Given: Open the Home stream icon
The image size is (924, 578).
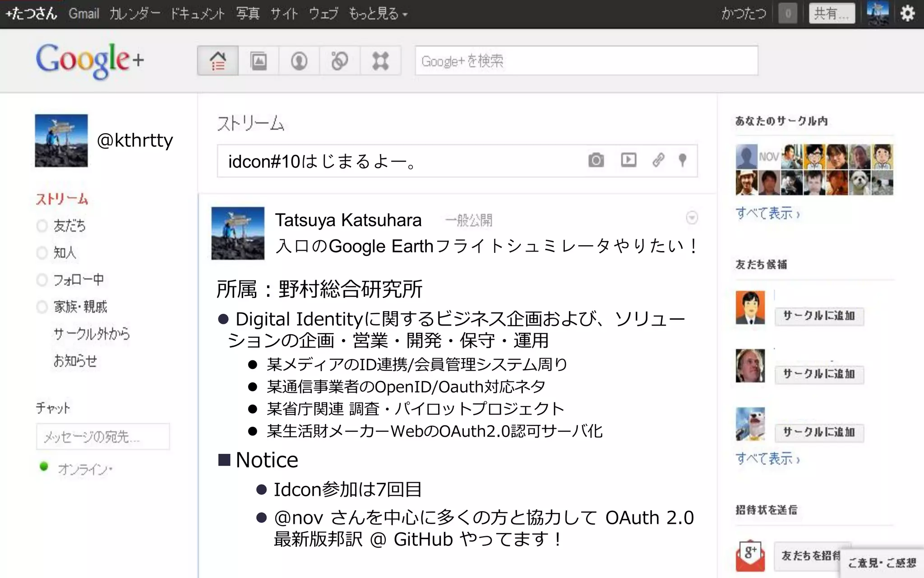Looking at the screenshot, I should pos(218,61).
